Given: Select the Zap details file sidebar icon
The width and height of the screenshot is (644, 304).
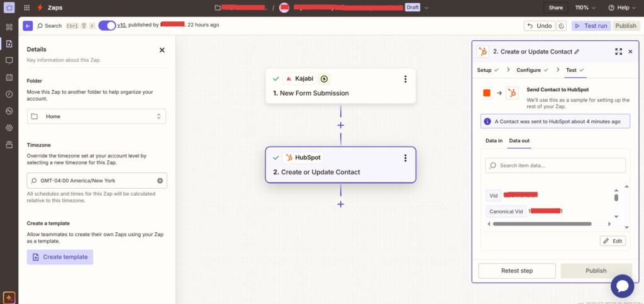Looking at the screenshot, I should click(x=9, y=43).
